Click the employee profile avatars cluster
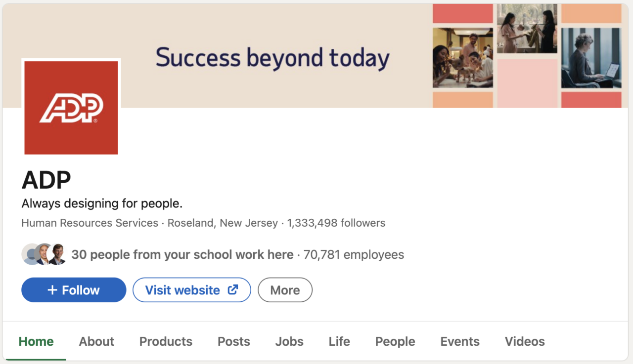Image resolution: width=633 pixels, height=364 pixels. [x=44, y=254]
